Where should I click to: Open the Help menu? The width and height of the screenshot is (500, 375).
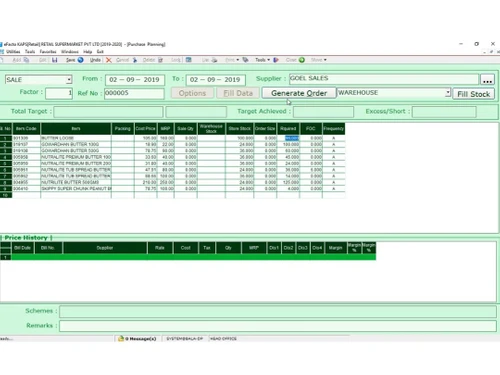coord(88,52)
